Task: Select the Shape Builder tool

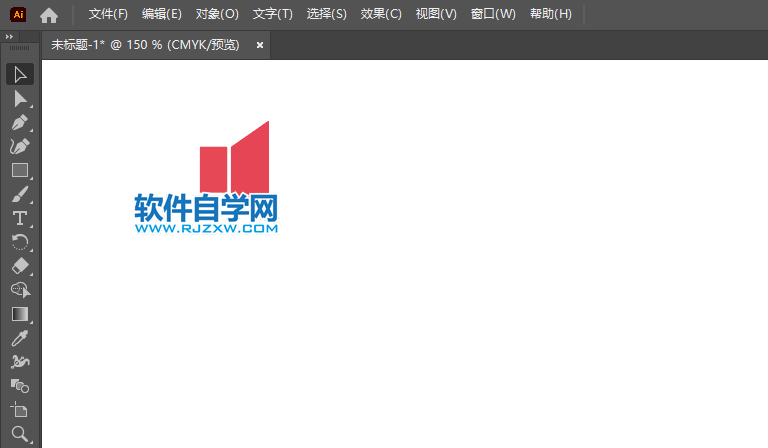Action: pyautogui.click(x=20, y=290)
